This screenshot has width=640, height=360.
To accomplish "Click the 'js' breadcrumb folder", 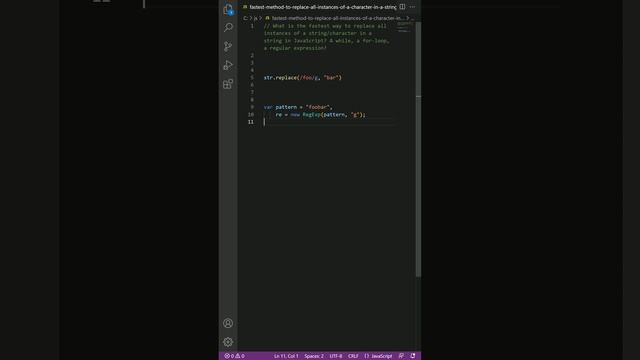I will click(x=256, y=18).
